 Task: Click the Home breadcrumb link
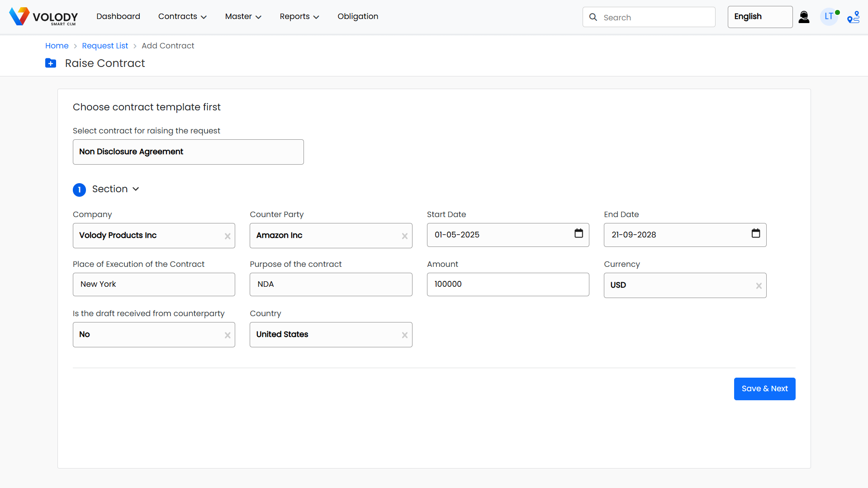[57, 46]
